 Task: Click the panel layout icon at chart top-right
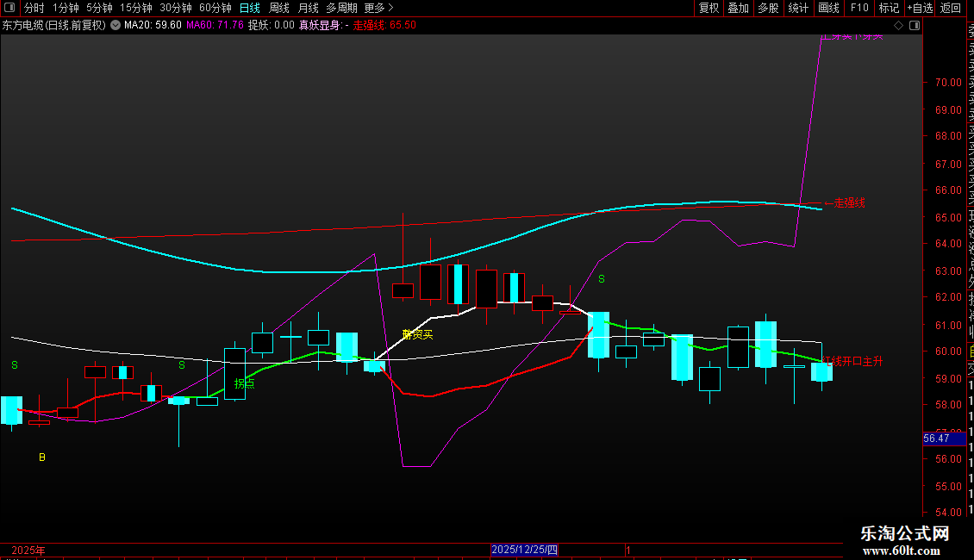(x=915, y=26)
